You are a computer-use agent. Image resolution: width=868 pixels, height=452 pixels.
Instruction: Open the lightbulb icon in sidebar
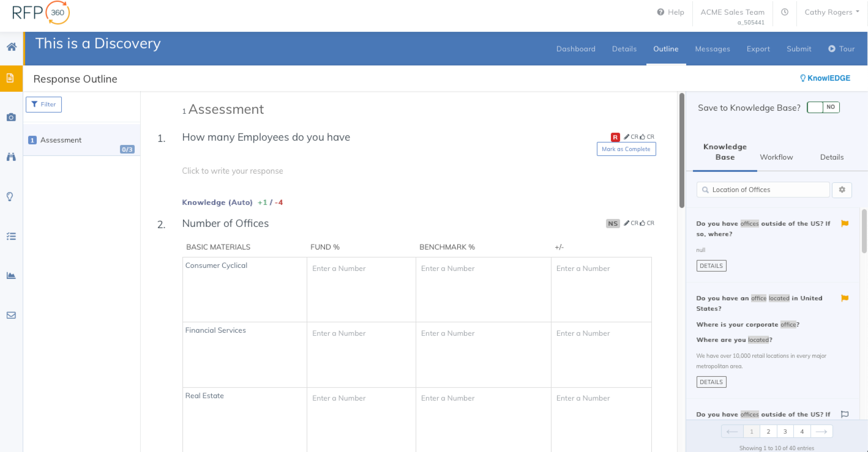pyautogui.click(x=10, y=197)
